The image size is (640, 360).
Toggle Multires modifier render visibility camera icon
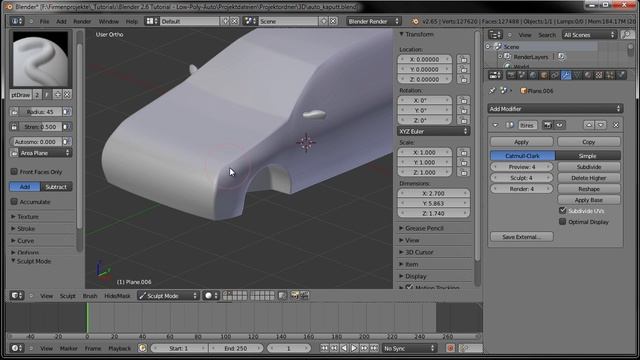[547, 125]
